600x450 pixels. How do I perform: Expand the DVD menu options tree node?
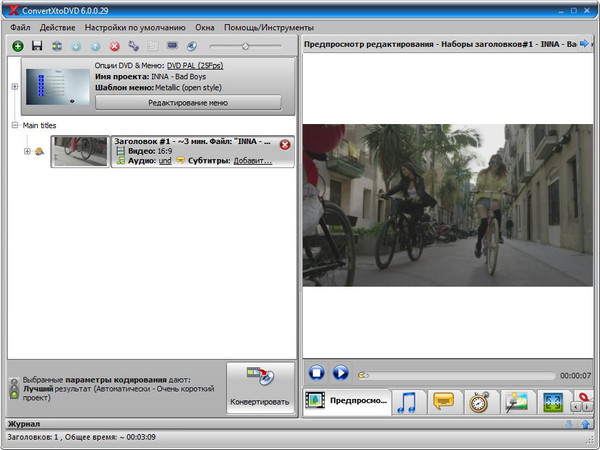15,86
